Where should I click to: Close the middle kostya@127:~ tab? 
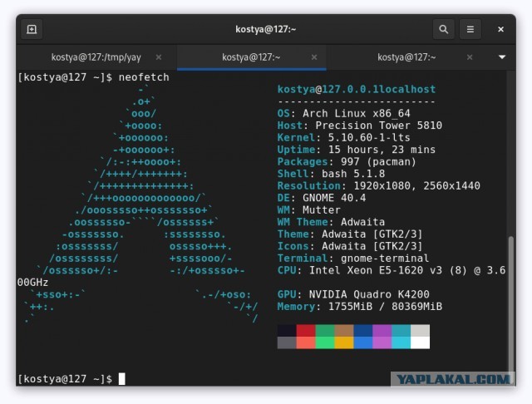314,57
